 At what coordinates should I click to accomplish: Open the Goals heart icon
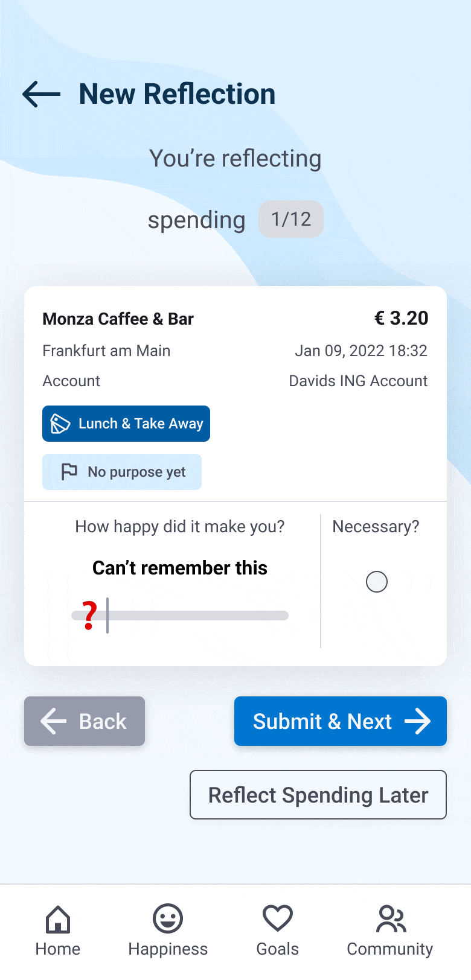click(278, 919)
